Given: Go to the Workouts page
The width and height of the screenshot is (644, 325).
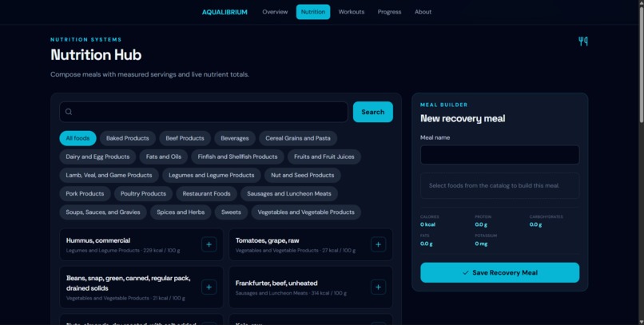Looking at the screenshot, I should pyautogui.click(x=351, y=12).
